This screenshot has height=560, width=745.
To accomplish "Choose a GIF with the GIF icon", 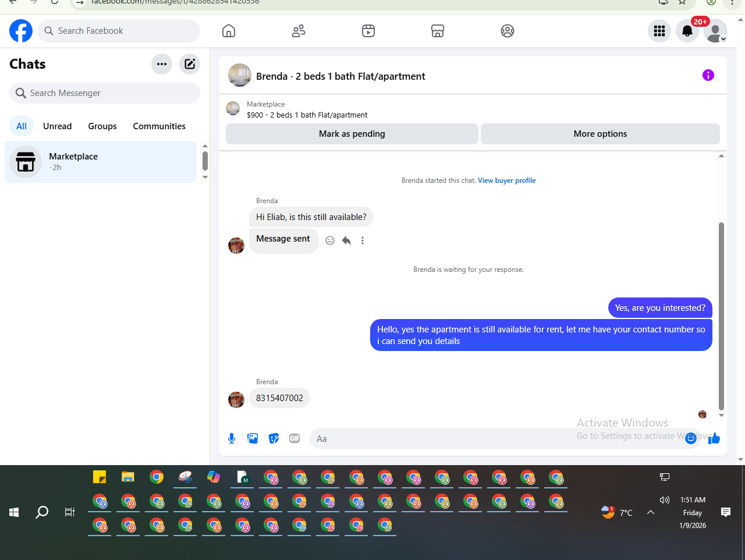I will [x=295, y=438].
